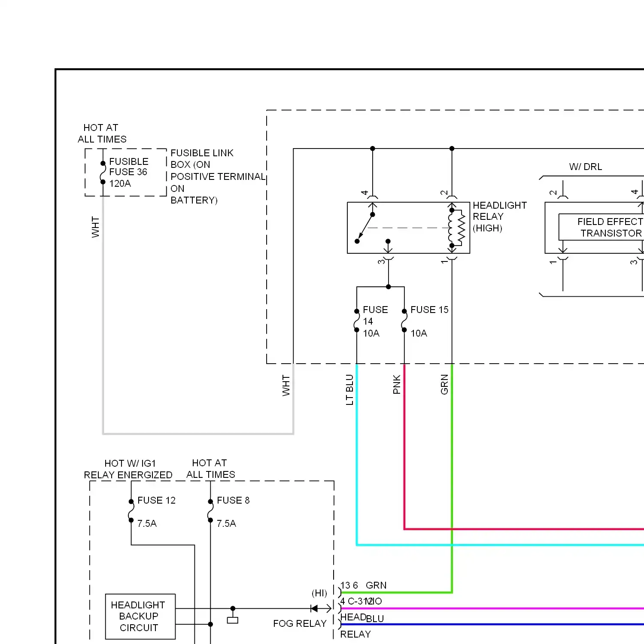Click the Fusible Fuse 36 fuse symbol
Image resolution: width=644 pixels, height=644 pixels.
103,173
